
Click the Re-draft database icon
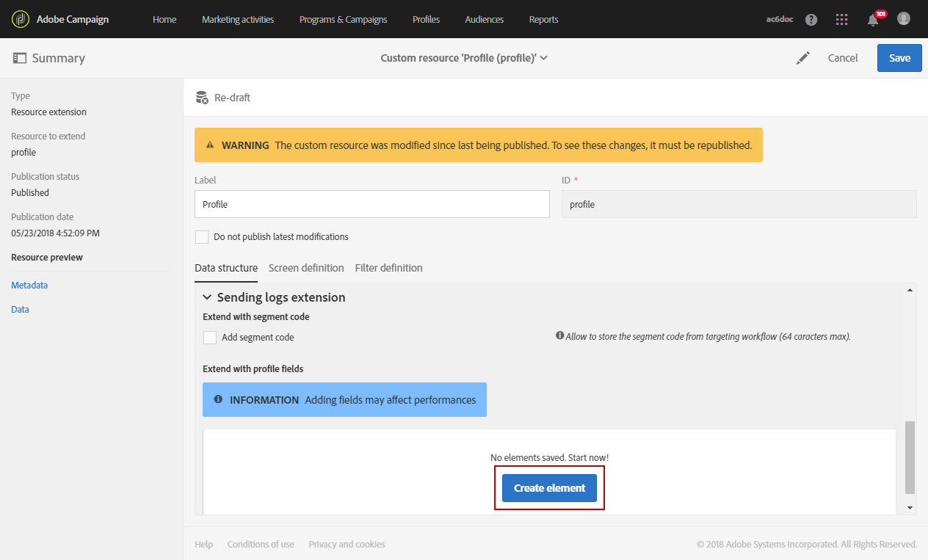pyautogui.click(x=202, y=98)
